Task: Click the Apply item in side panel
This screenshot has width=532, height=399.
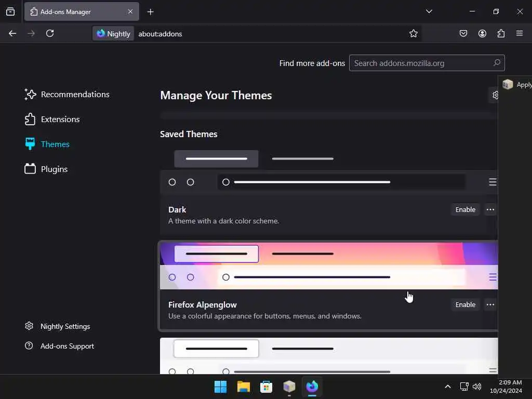Action: click(x=517, y=85)
